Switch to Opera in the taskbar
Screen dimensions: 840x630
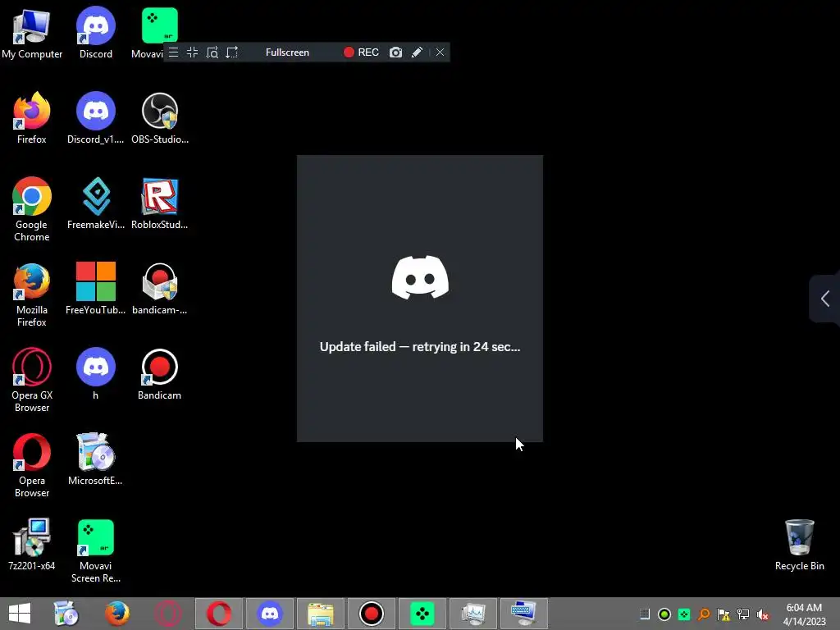point(218,614)
